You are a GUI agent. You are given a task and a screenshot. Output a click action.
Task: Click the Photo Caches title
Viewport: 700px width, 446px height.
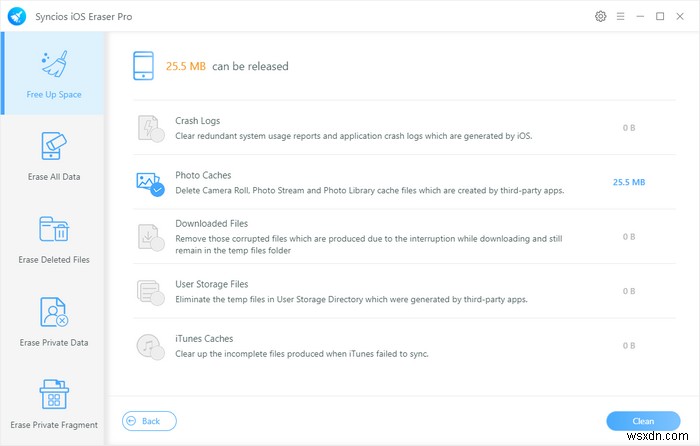pos(203,175)
